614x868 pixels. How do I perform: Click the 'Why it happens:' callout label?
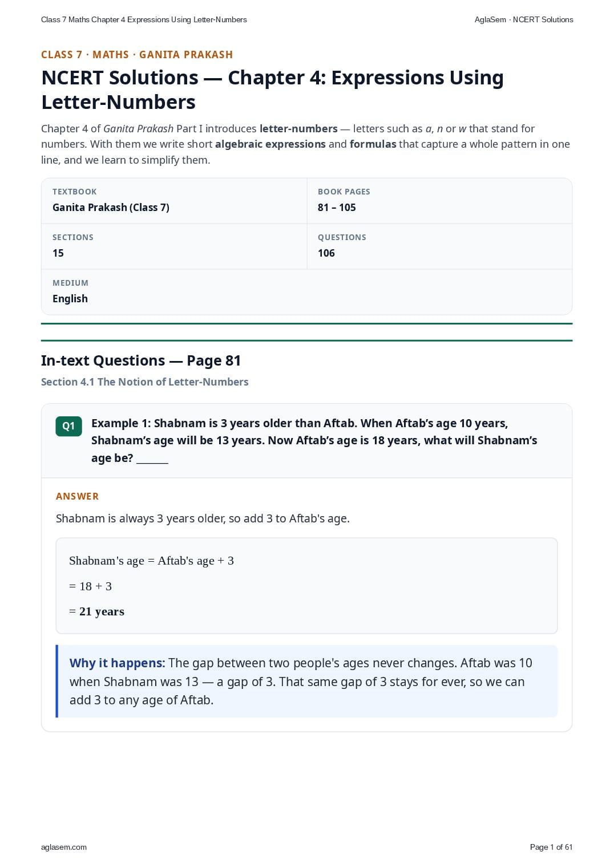[x=117, y=663]
